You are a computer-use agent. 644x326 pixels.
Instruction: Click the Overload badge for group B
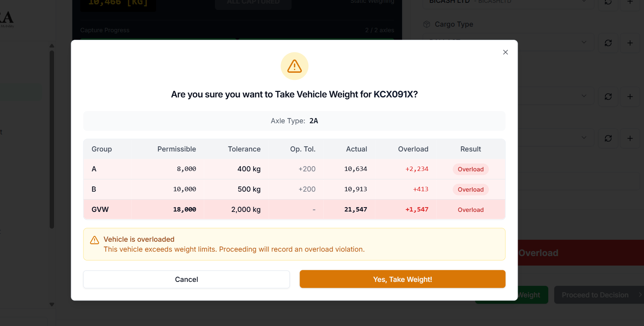[x=470, y=190]
